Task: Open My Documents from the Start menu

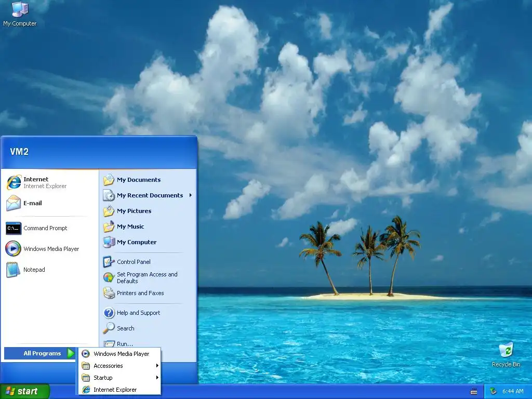Action: pos(148,180)
